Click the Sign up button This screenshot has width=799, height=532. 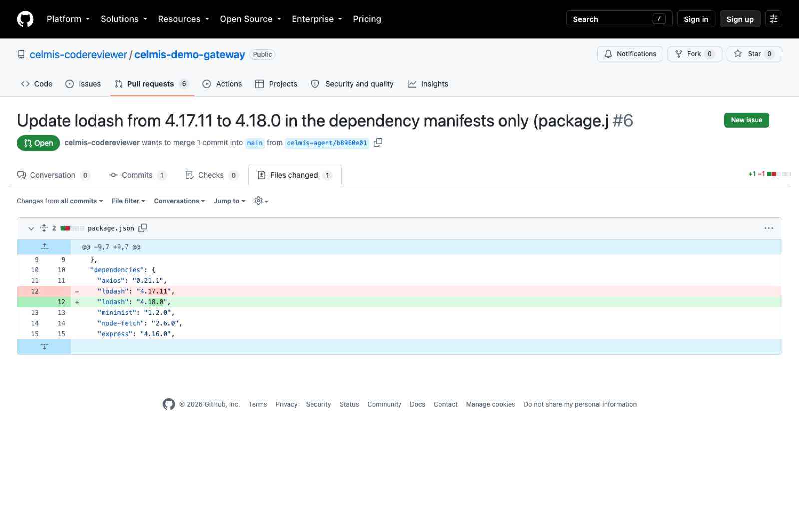pyautogui.click(x=740, y=19)
